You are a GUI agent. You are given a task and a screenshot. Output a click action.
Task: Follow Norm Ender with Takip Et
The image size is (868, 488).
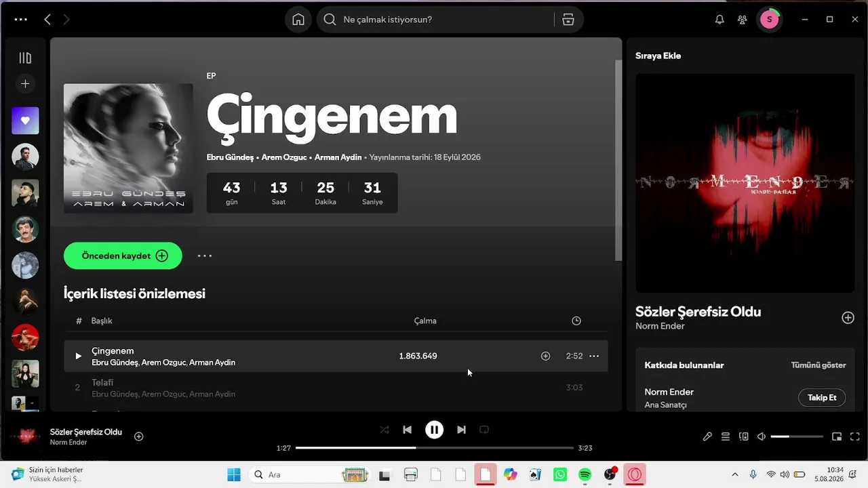tap(822, 398)
